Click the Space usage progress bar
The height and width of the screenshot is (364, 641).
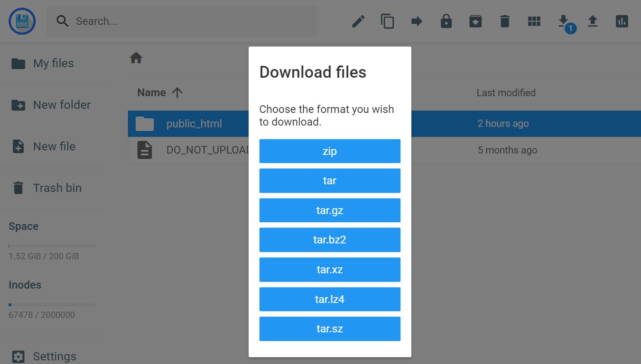coord(51,246)
